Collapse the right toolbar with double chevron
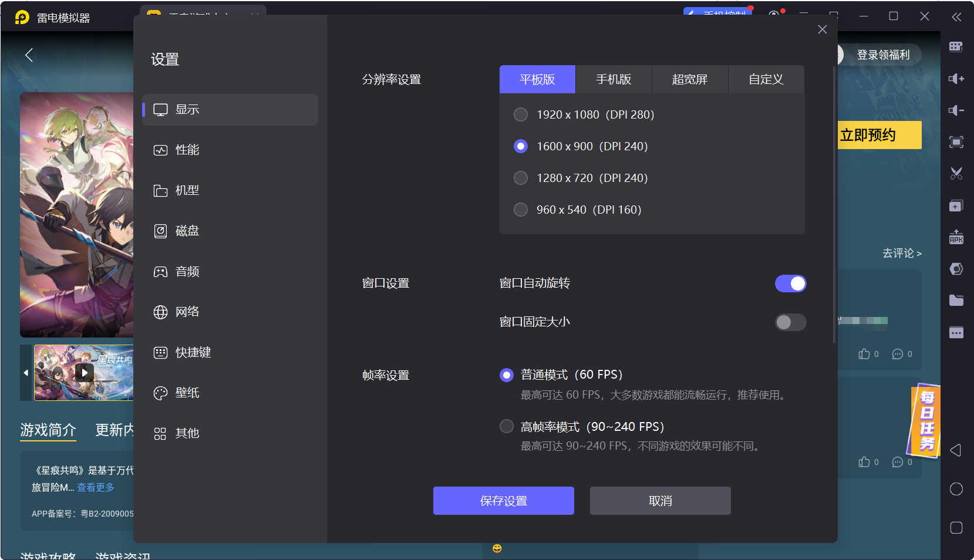Screen dimensions: 974x560 pyautogui.click(x=956, y=17)
